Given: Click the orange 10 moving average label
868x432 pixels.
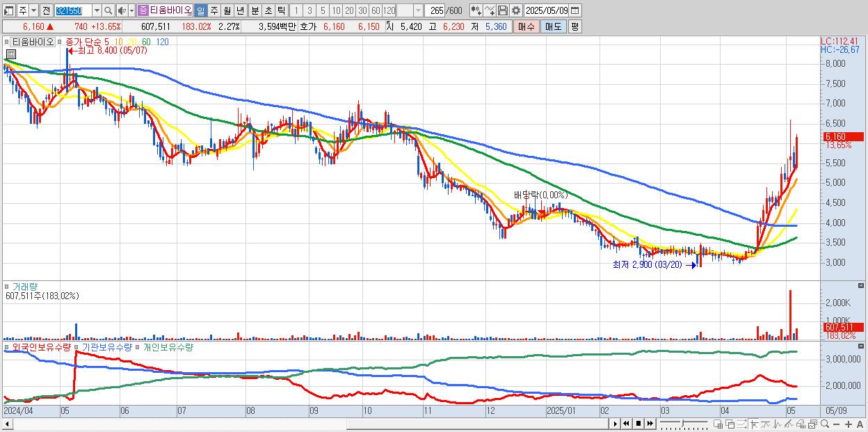Looking at the screenshot, I should click(119, 42).
